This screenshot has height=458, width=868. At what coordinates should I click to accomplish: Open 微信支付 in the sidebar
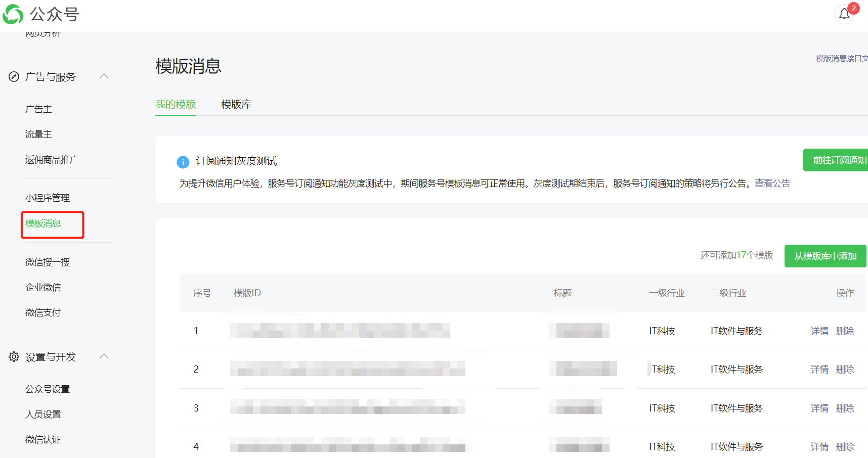pyautogui.click(x=42, y=312)
